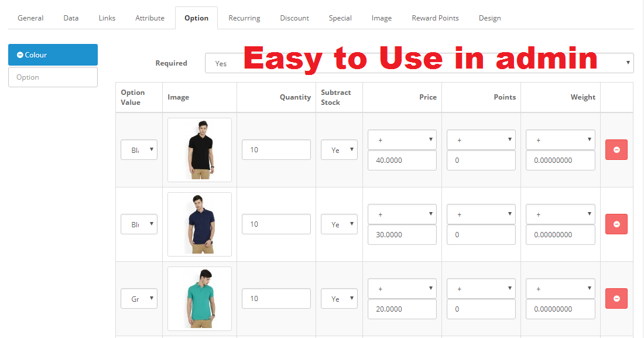Edit the 30.0000 price field

402,235
